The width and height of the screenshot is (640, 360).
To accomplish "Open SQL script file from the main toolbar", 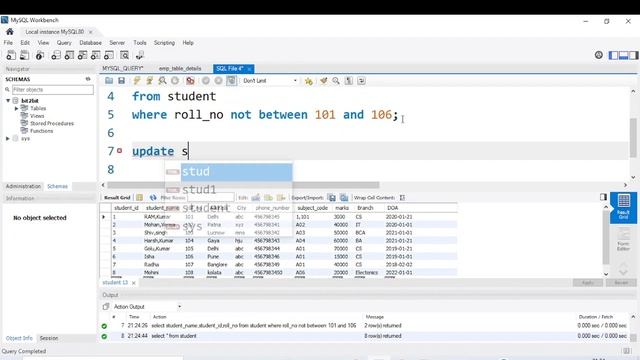I will tap(24, 56).
